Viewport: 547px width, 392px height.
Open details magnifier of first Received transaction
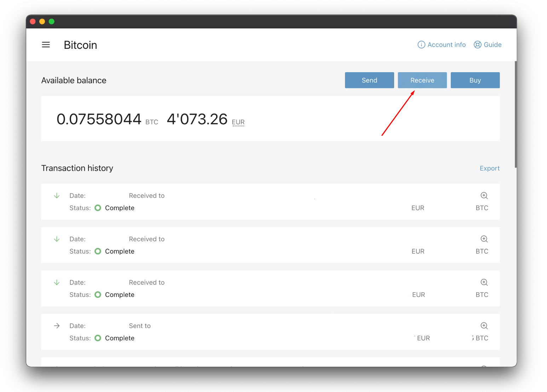484,196
